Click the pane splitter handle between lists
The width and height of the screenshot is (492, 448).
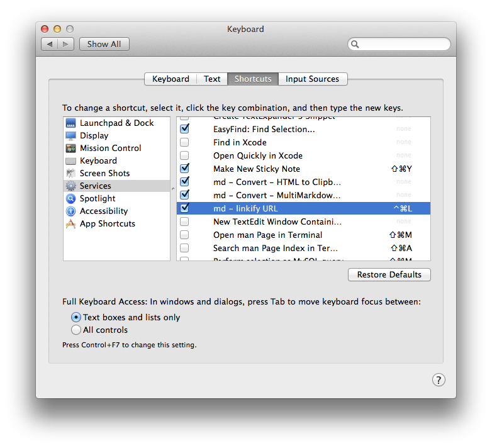[x=173, y=189]
